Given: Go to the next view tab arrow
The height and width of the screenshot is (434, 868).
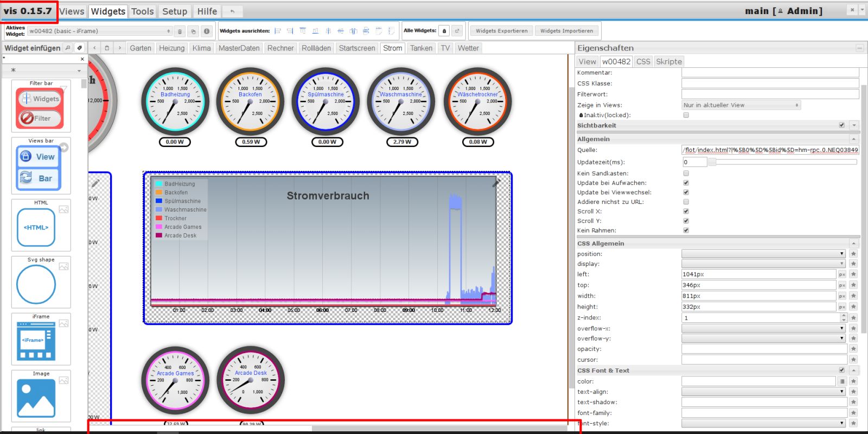Looking at the screenshot, I should (x=119, y=48).
